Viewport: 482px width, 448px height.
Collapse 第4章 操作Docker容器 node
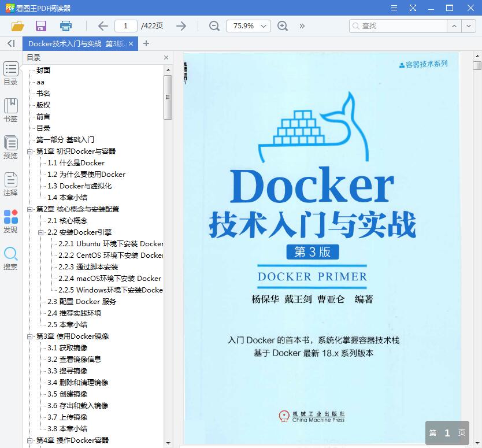coord(29,440)
